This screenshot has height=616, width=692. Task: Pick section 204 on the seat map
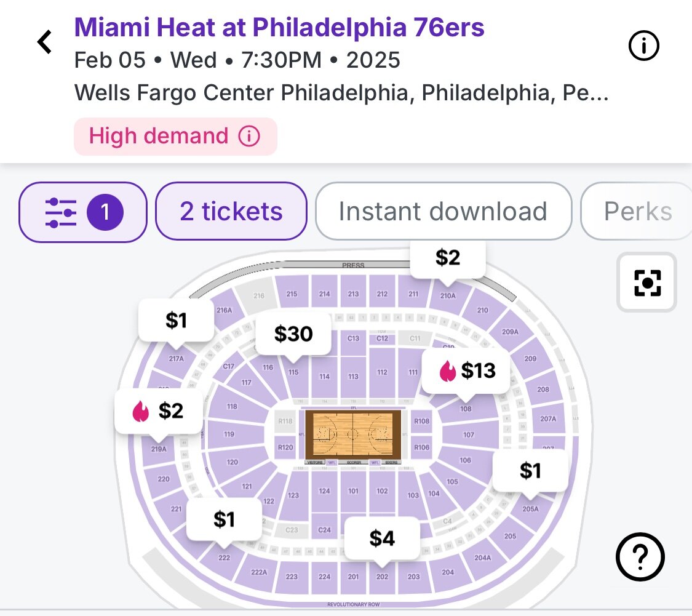pyautogui.click(x=448, y=572)
